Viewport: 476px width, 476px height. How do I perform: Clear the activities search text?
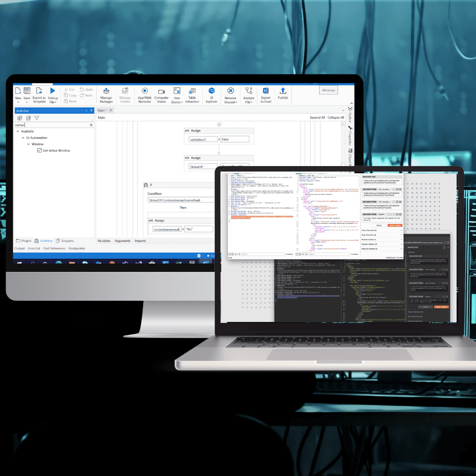[x=91, y=125]
